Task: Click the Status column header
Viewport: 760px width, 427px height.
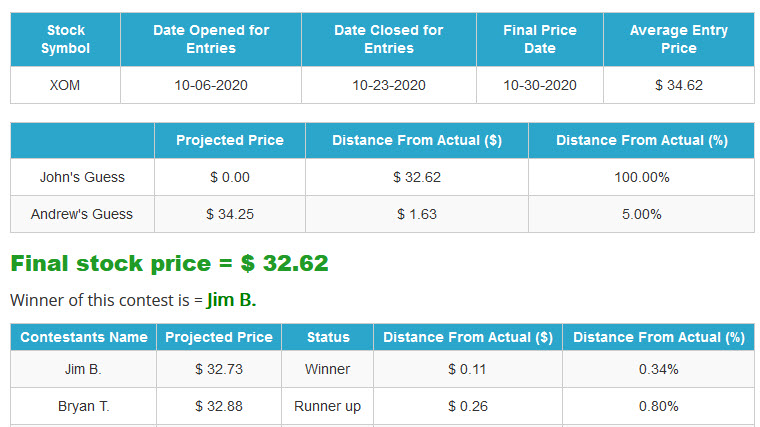Action: tap(328, 337)
